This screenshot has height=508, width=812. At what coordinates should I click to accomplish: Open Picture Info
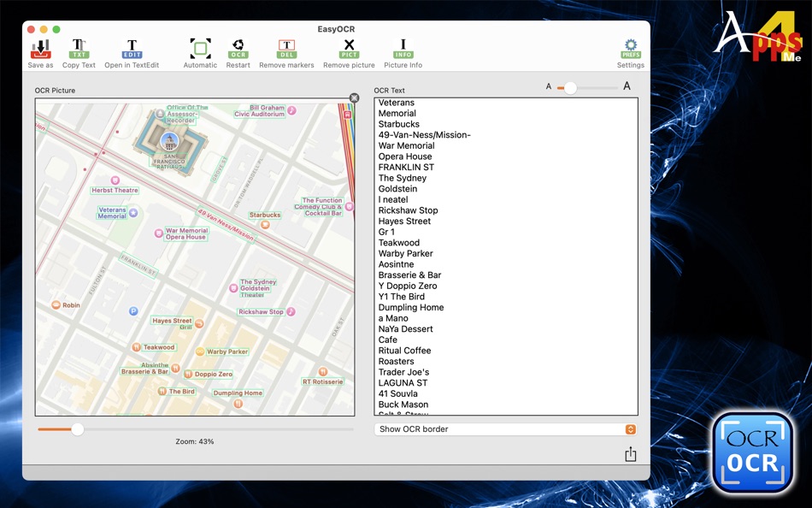click(x=403, y=50)
